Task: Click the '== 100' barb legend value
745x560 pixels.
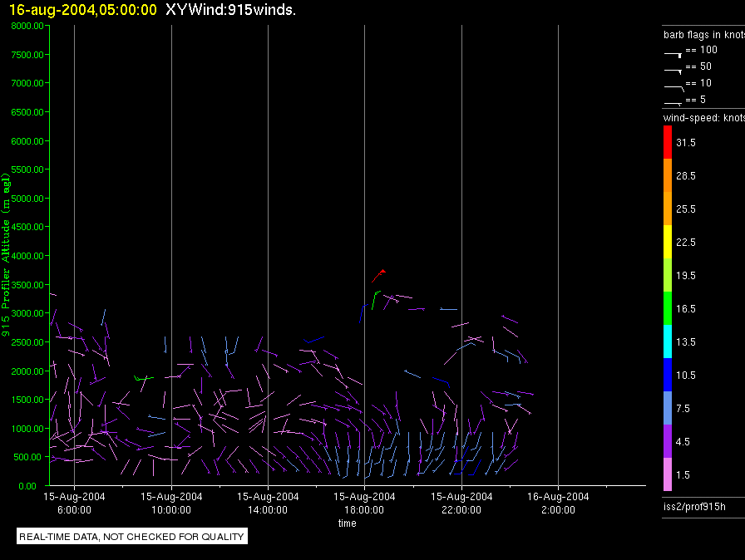Action: [701, 49]
